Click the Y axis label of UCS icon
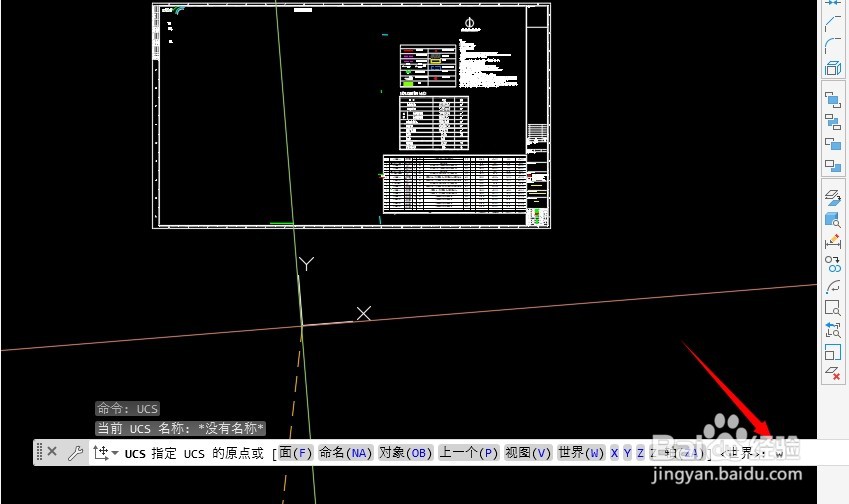The width and height of the screenshot is (849, 504). coord(306,264)
